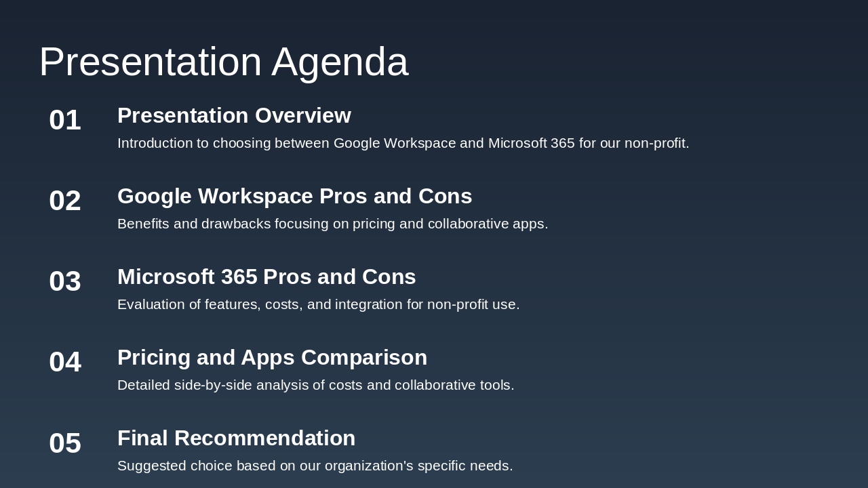The height and width of the screenshot is (488, 868).
Task: Click the Pricing and Apps Comparison heading
Action: (272, 358)
